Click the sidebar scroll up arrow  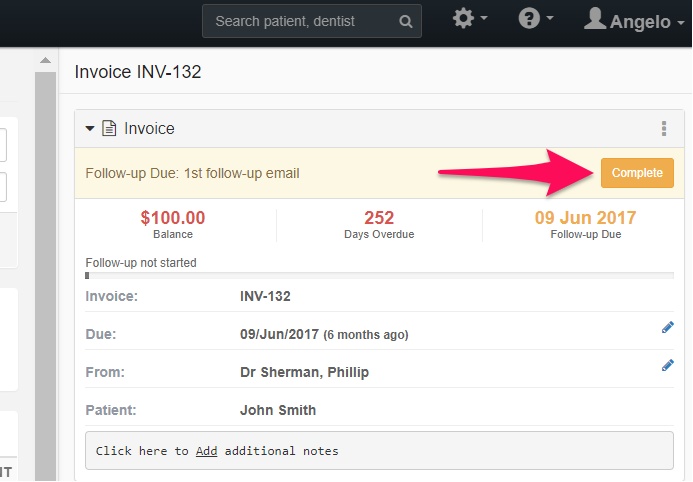tap(45, 61)
